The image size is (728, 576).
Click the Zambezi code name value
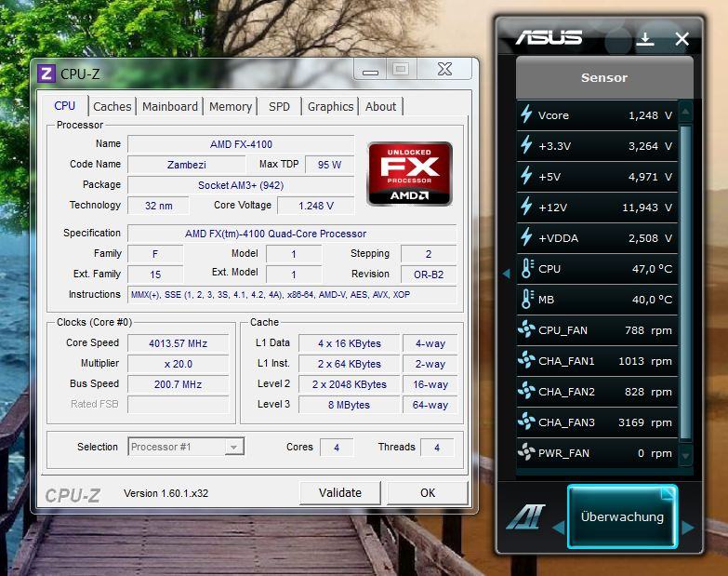[187, 165]
